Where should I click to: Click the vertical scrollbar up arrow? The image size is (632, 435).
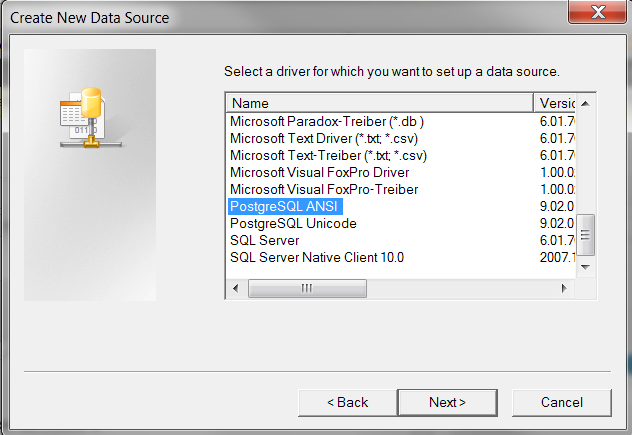click(586, 104)
